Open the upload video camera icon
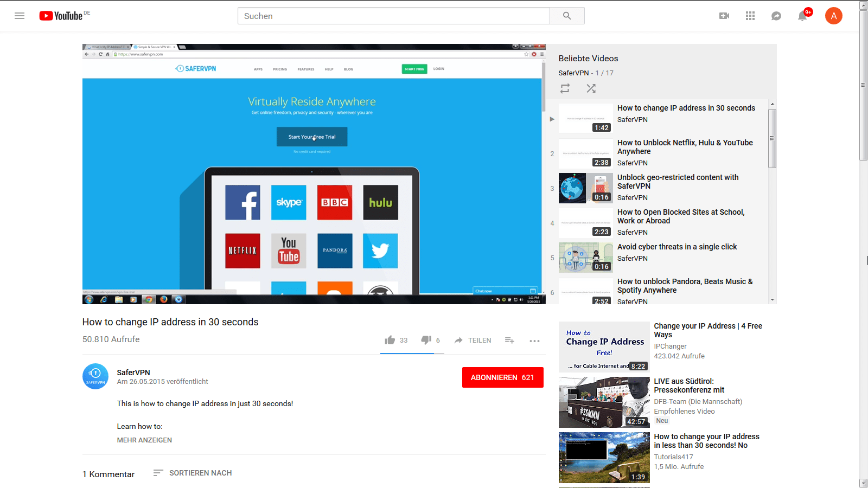Viewport: 868px width, 488px height. [x=724, y=16]
